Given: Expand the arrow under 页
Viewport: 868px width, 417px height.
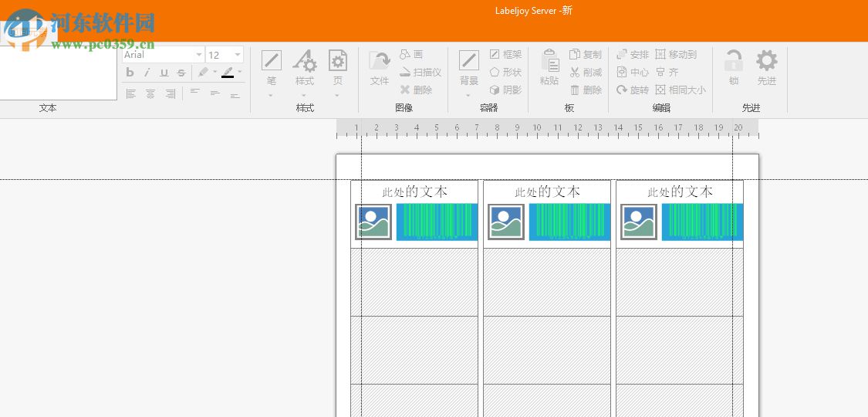Looking at the screenshot, I should click(338, 95).
